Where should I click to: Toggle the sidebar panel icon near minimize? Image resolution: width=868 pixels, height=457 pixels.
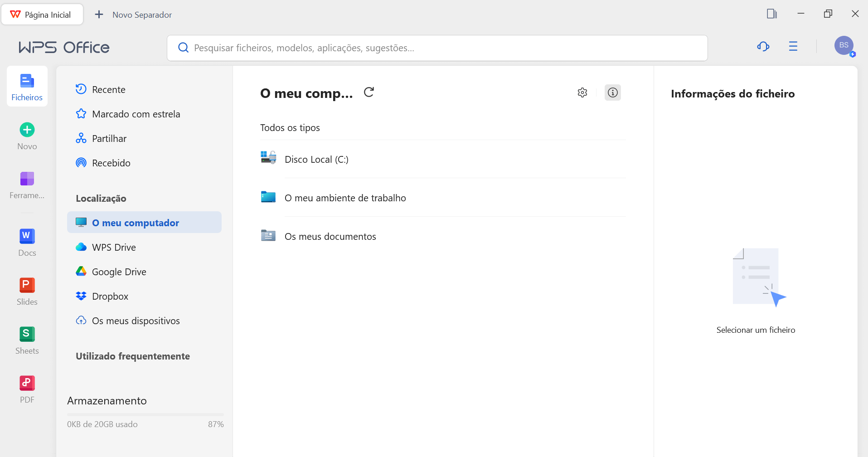pos(772,14)
